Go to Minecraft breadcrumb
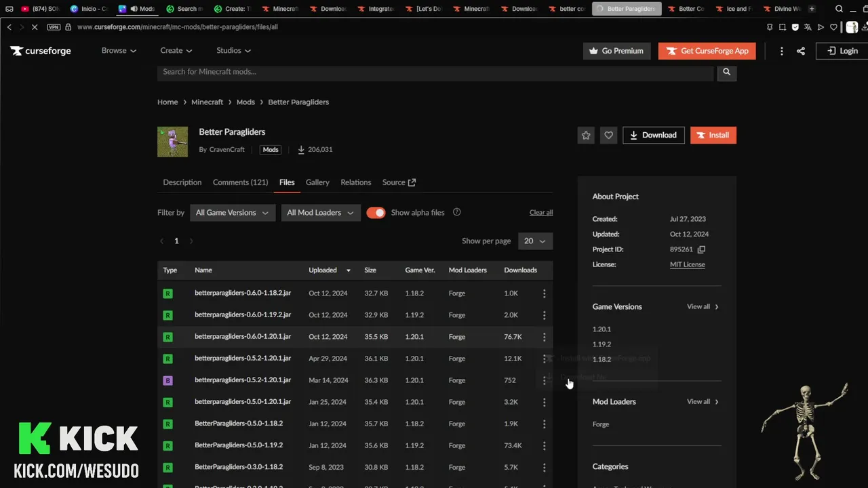Viewport: 868px width, 488px height. [x=207, y=102]
